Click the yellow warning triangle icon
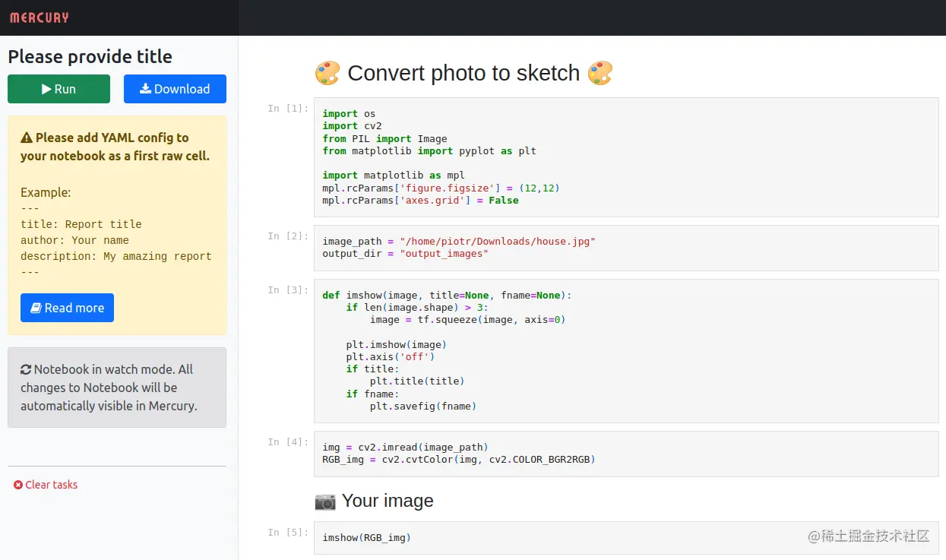 click(27, 138)
